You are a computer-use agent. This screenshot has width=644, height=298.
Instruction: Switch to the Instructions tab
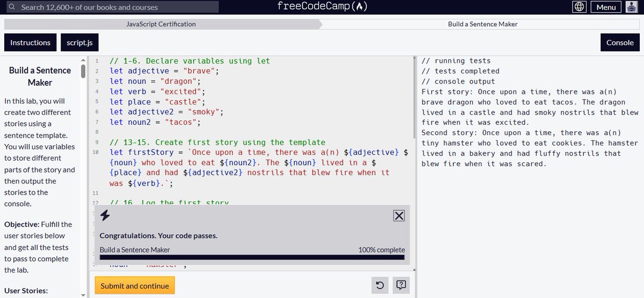coord(30,43)
